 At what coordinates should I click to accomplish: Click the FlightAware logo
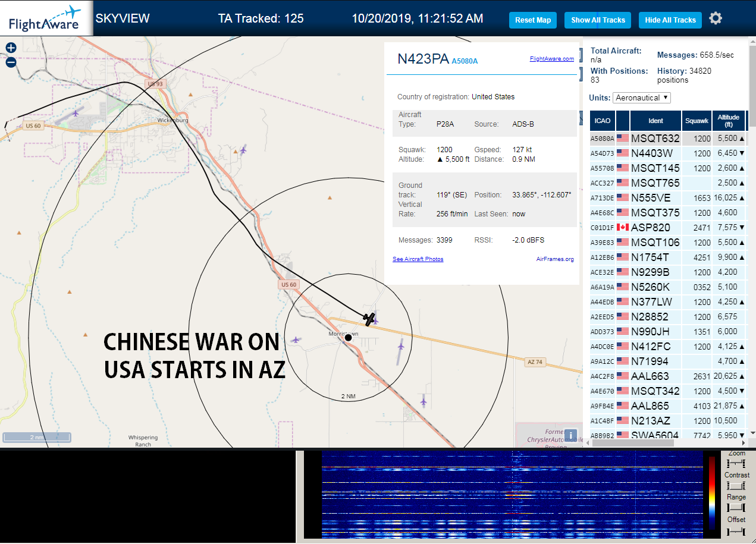point(46,18)
